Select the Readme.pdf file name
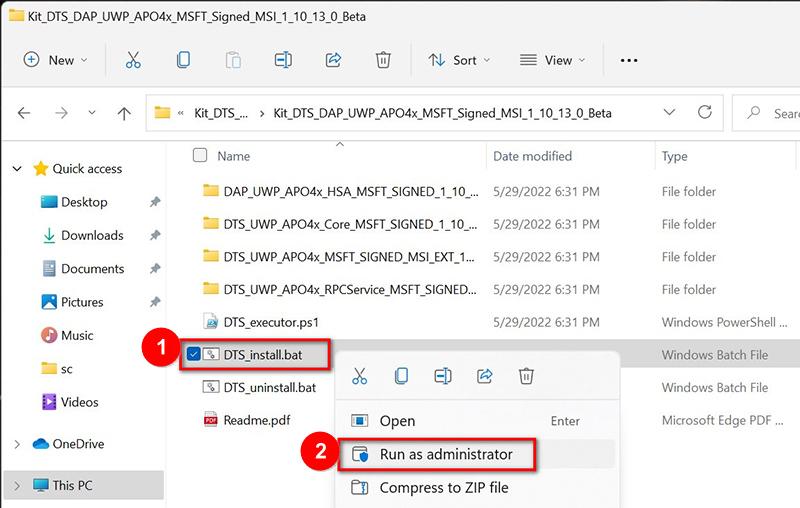The image size is (800, 508). coord(257,420)
